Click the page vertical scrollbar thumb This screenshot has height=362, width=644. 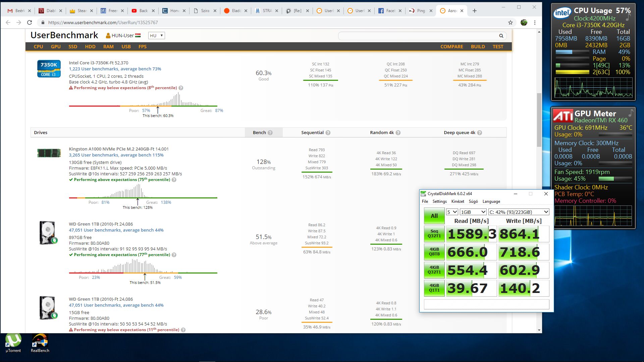[539, 120]
